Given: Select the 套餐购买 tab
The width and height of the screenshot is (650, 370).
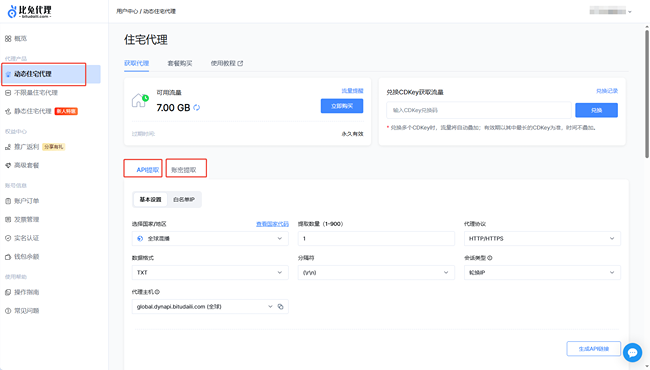Looking at the screenshot, I should [x=180, y=63].
